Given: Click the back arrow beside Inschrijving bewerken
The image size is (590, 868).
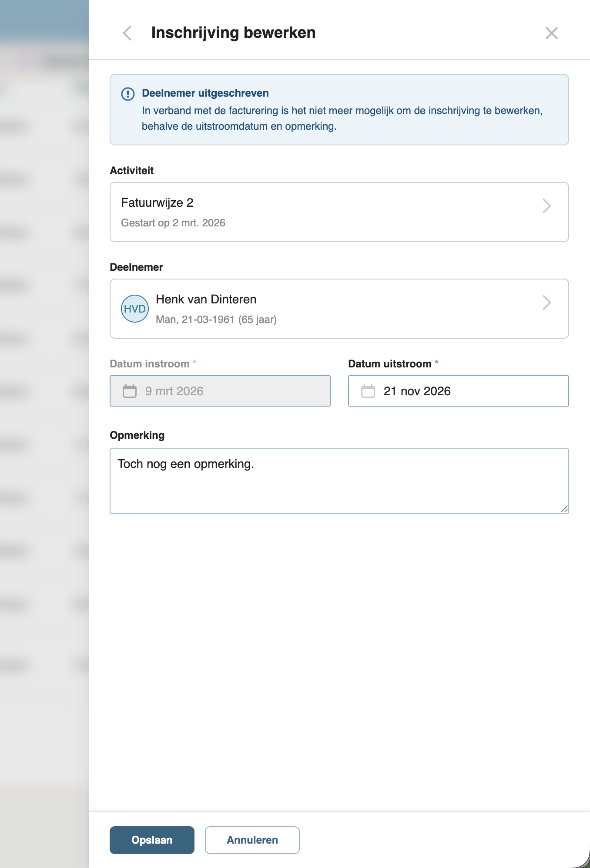Looking at the screenshot, I should point(127,33).
